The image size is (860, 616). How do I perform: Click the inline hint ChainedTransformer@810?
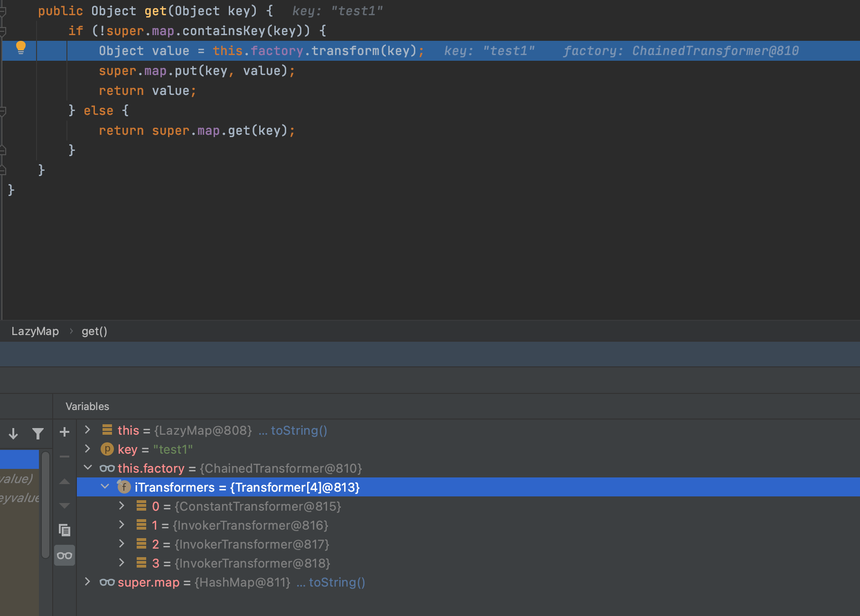point(715,51)
